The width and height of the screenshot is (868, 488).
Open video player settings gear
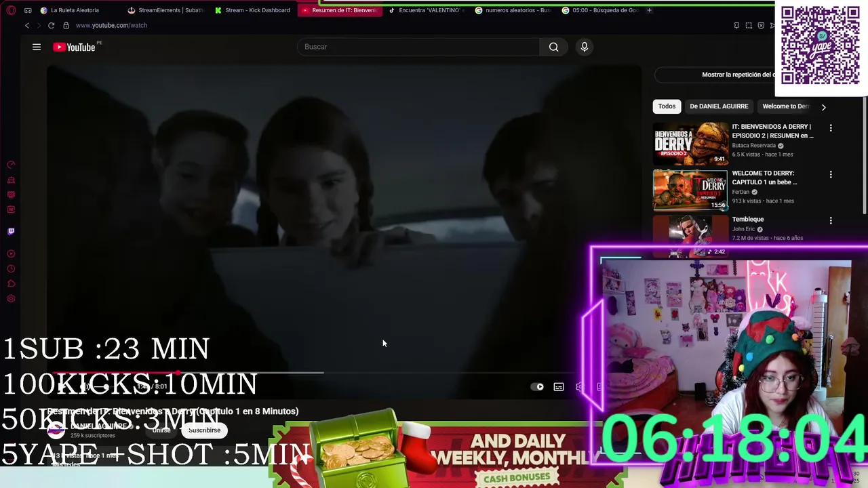coord(579,387)
